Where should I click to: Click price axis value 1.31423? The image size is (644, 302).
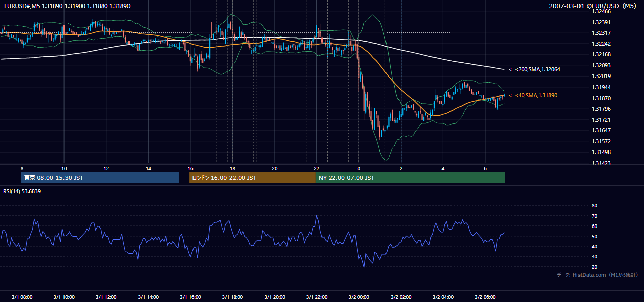[601, 163]
